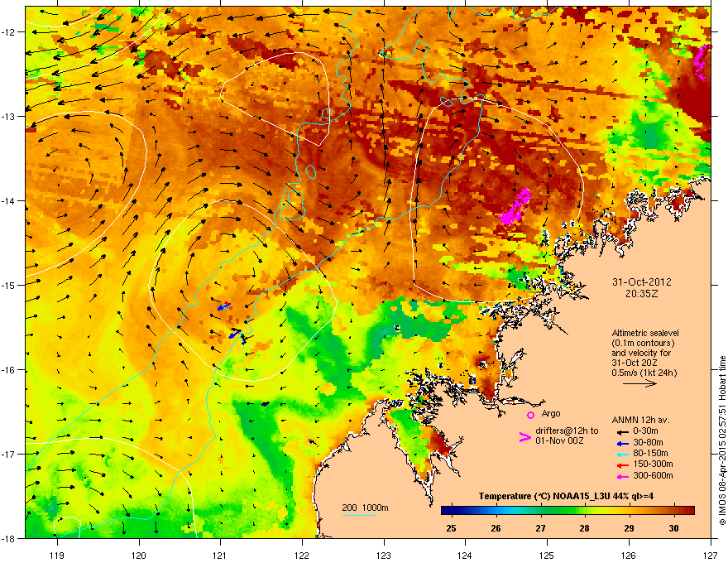Click the '0.5m/s (1kt 24h)' scale text

tap(644, 373)
